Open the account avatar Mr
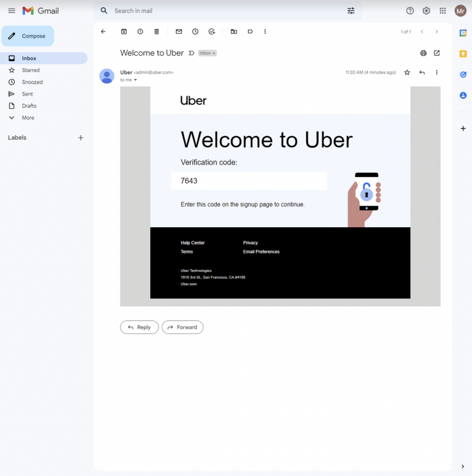Image resolution: width=472 pixels, height=476 pixels. click(x=460, y=11)
